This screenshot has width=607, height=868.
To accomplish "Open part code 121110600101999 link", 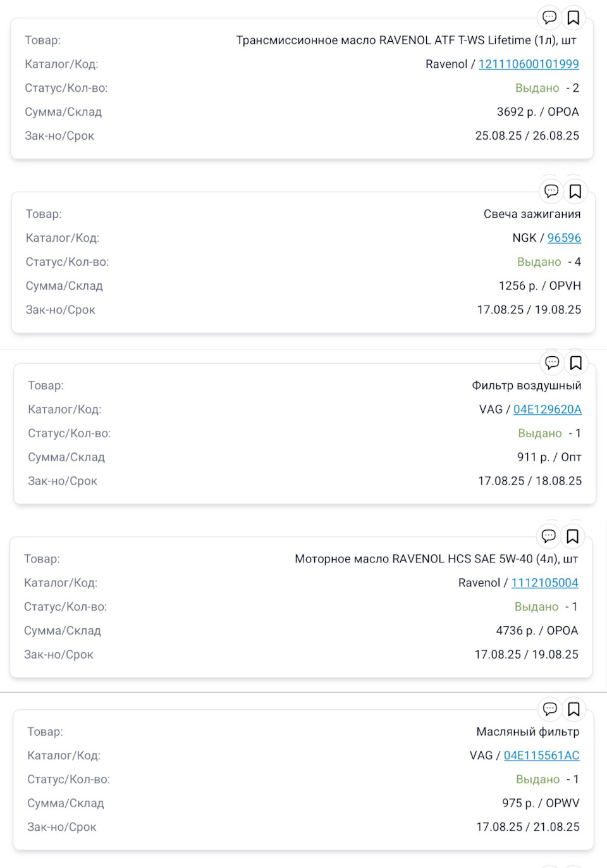I will click(x=529, y=64).
